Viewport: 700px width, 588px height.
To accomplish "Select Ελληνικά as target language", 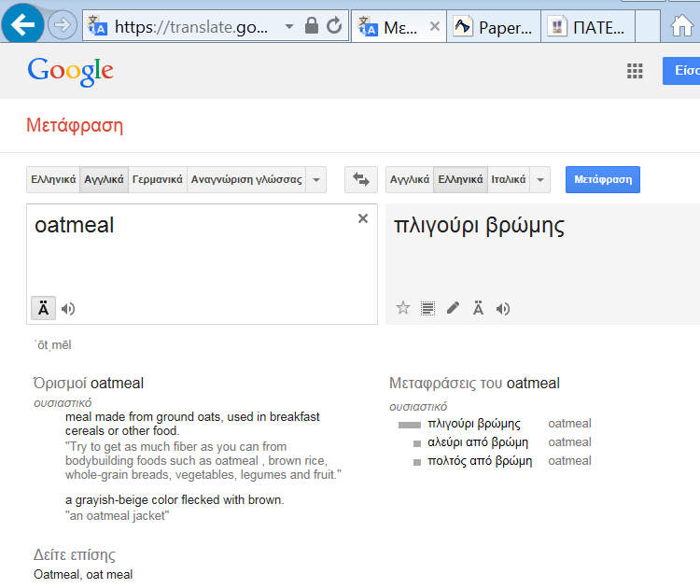I will pyautogui.click(x=460, y=179).
